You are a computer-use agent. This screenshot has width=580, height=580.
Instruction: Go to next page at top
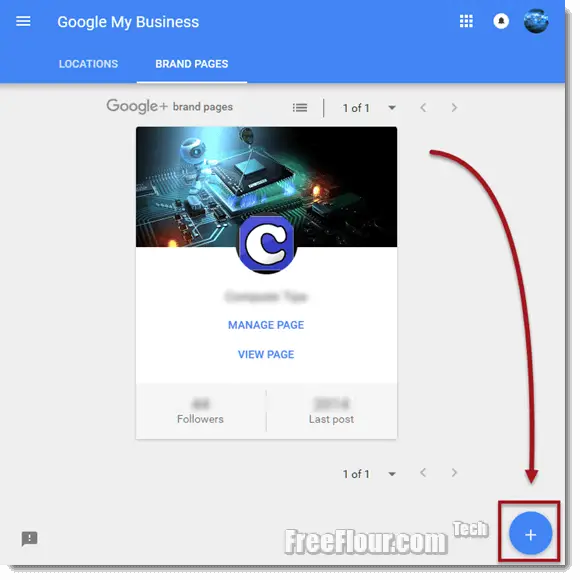454,108
